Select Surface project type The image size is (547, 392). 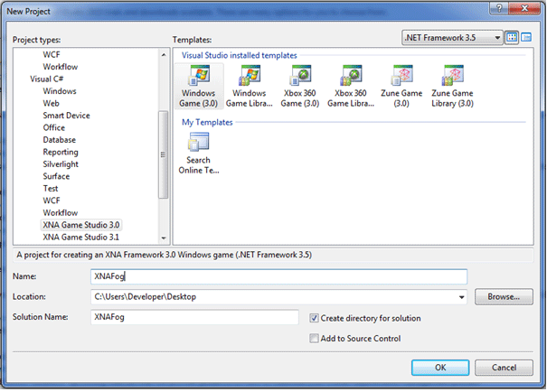56,176
